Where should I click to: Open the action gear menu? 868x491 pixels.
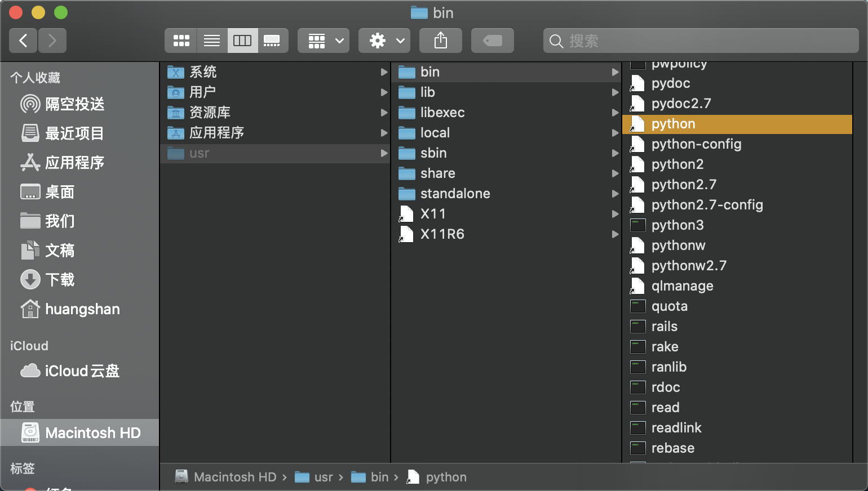[x=384, y=40]
